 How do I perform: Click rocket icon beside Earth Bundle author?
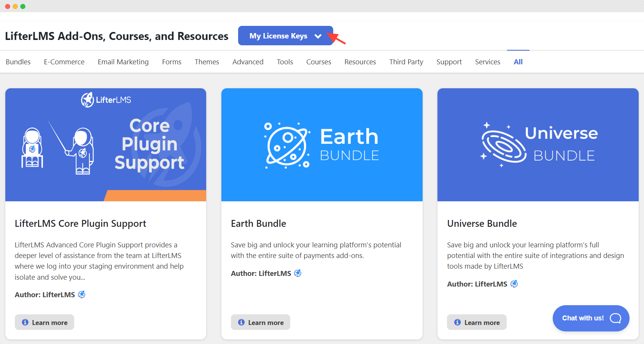(x=298, y=273)
